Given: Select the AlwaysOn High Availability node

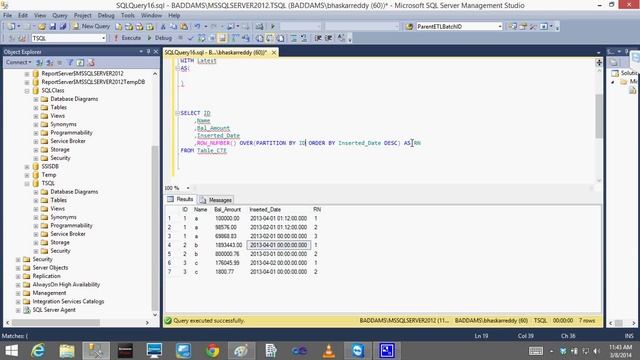Looking at the screenshot, I should tap(66, 284).
